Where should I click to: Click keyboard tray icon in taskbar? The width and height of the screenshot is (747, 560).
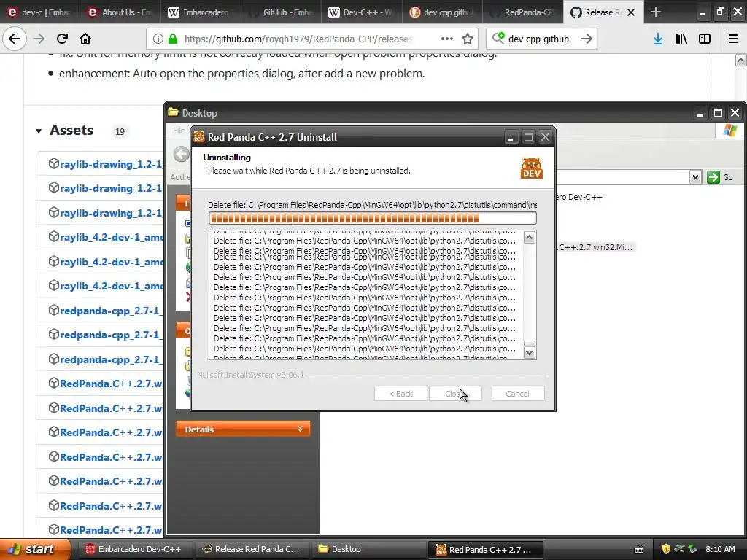point(639,550)
